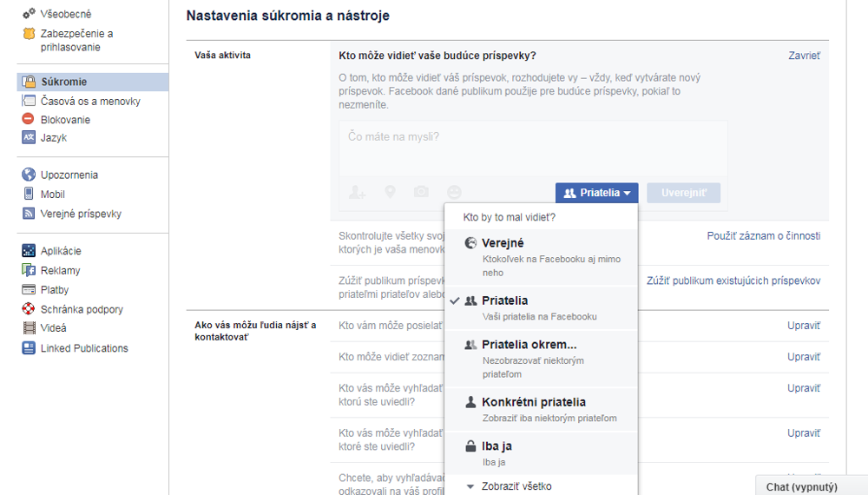This screenshot has height=495, width=868.
Task: Click the language icon beside Jazyk
Action: click(29, 136)
